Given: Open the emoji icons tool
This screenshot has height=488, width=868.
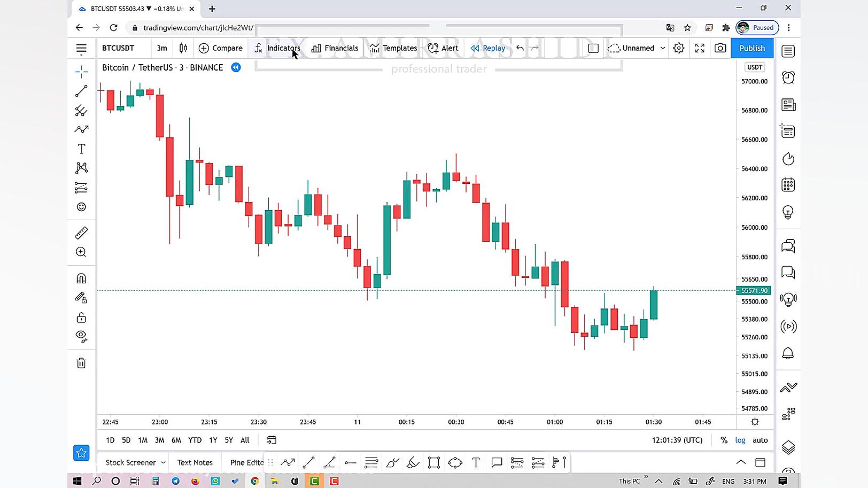Looking at the screenshot, I should (81, 207).
